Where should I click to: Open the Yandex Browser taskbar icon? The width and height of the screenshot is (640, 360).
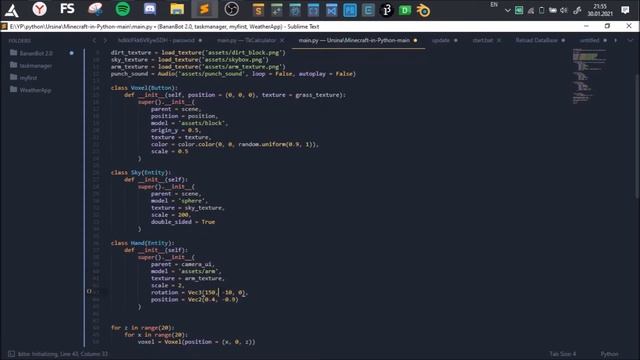click(40, 9)
